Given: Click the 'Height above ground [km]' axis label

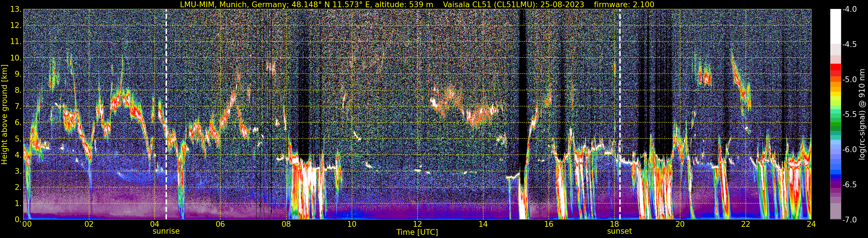Looking at the screenshot, I should coord(4,114).
